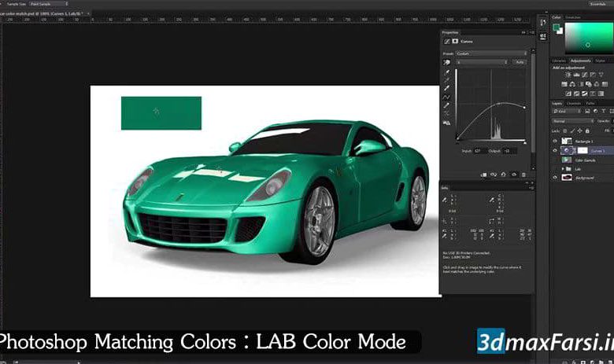Image resolution: width=614 pixels, height=364 pixels.
Task: Add a Hue/Saturation adjustment
Action: click(564, 84)
